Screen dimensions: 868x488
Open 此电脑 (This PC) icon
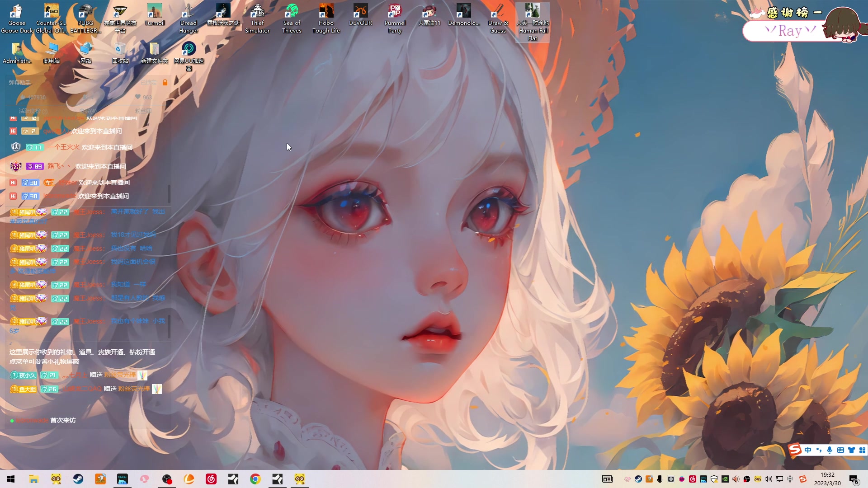pos(51,53)
